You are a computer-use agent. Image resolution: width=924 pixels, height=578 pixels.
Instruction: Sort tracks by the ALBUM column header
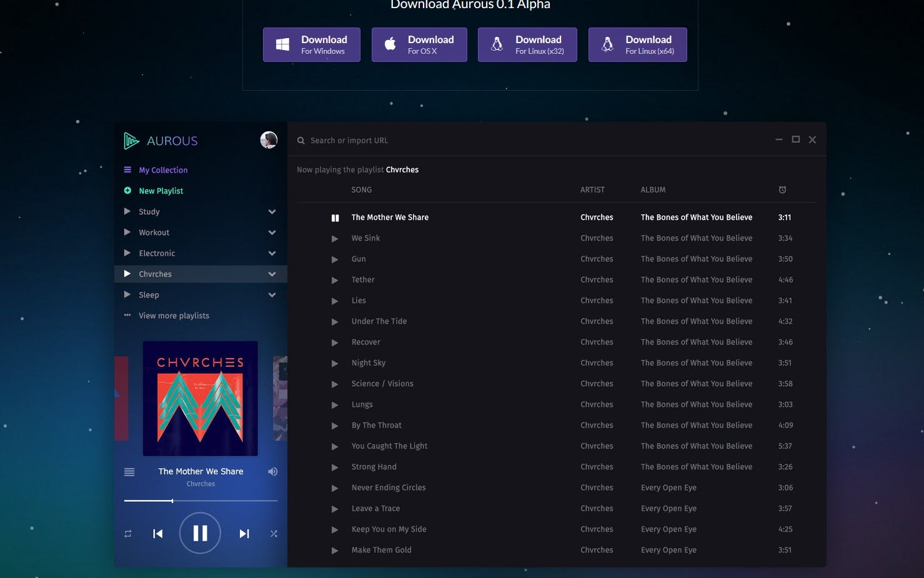653,190
